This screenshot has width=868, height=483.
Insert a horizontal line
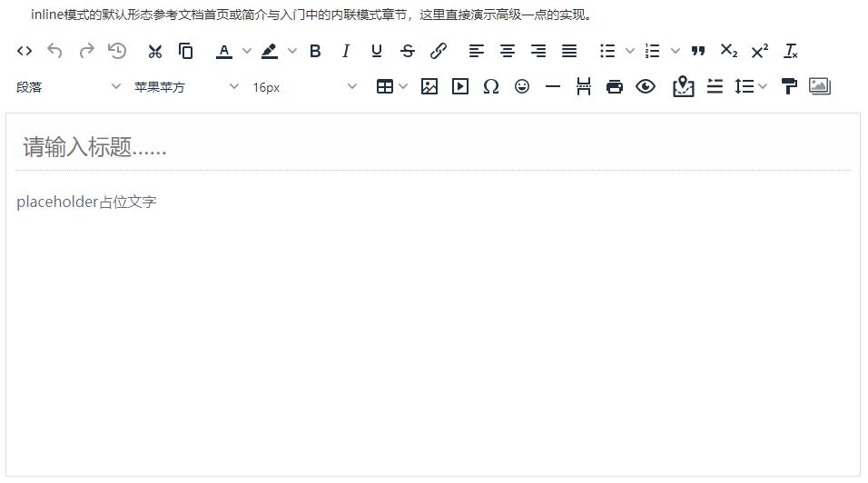coord(552,87)
